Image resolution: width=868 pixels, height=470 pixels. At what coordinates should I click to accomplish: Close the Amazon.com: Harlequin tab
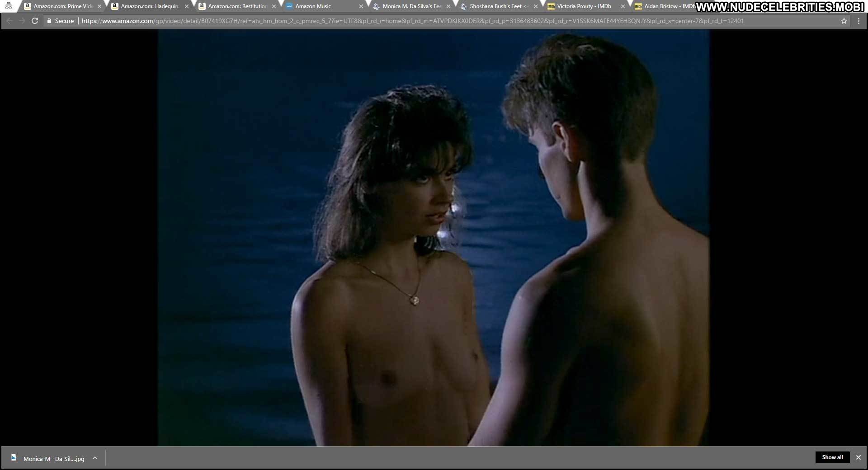(186, 6)
